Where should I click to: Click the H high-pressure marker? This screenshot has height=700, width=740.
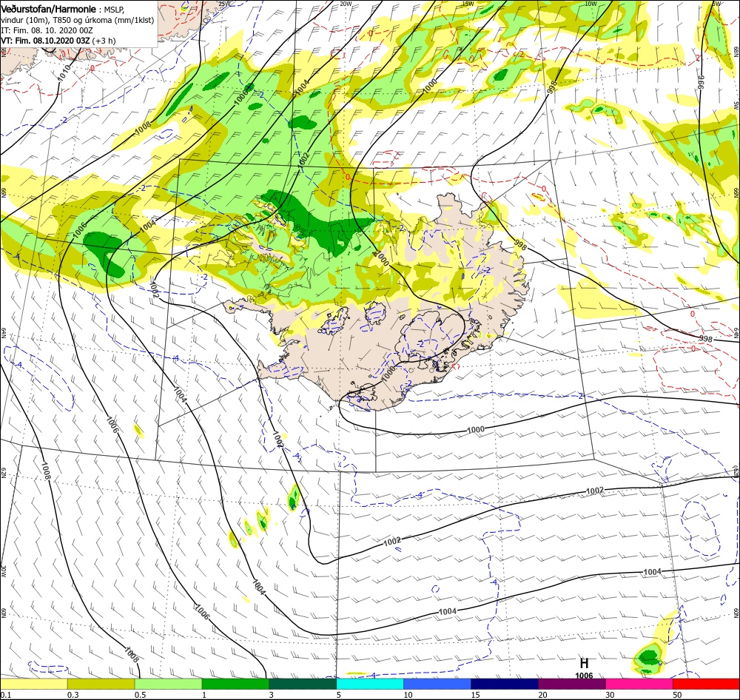pyautogui.click(x=584, y=663)
